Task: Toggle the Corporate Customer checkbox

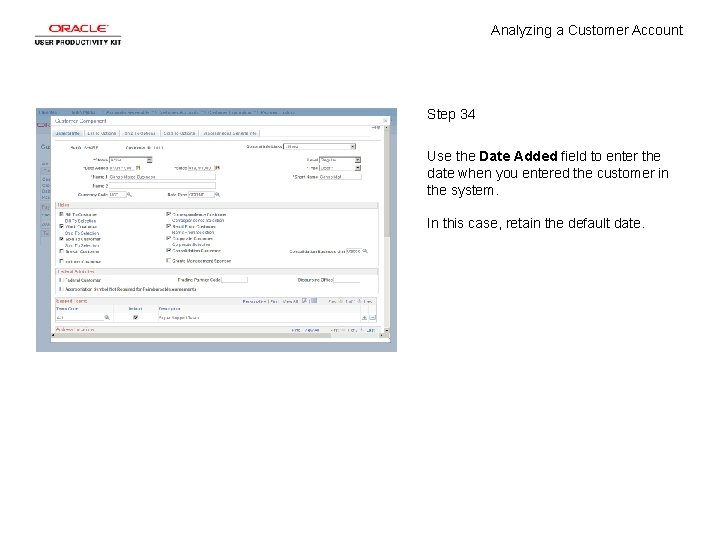Action: (169, 238)
